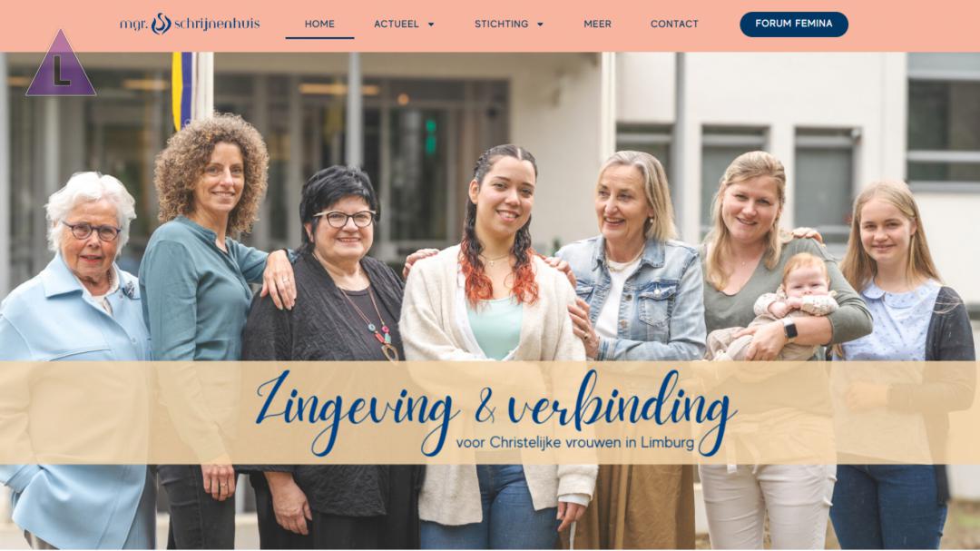This screenshot has width=980, height=551.
Task: Click the smartwatch on the woman's wrist
Action: pyautogui.click(x=789, y=329)
